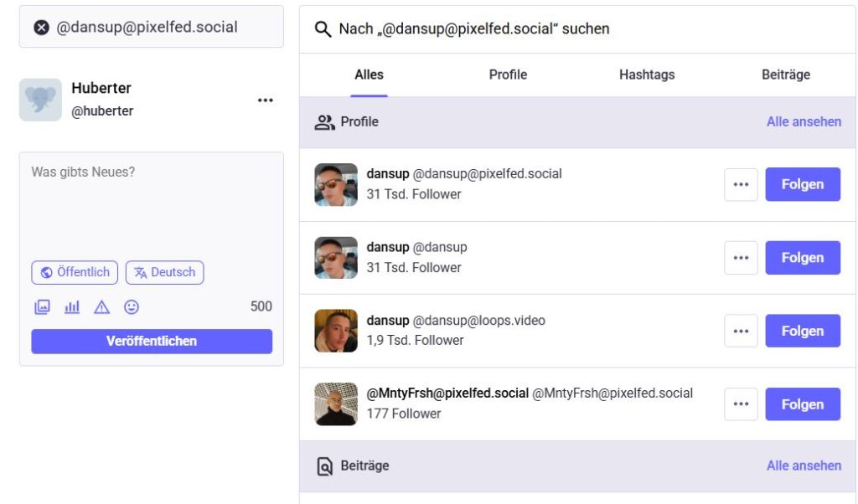The width and height of the screenshot is (858, 504).
Task: Open more options for dansup@loops.video
Action: pos(741,331)
